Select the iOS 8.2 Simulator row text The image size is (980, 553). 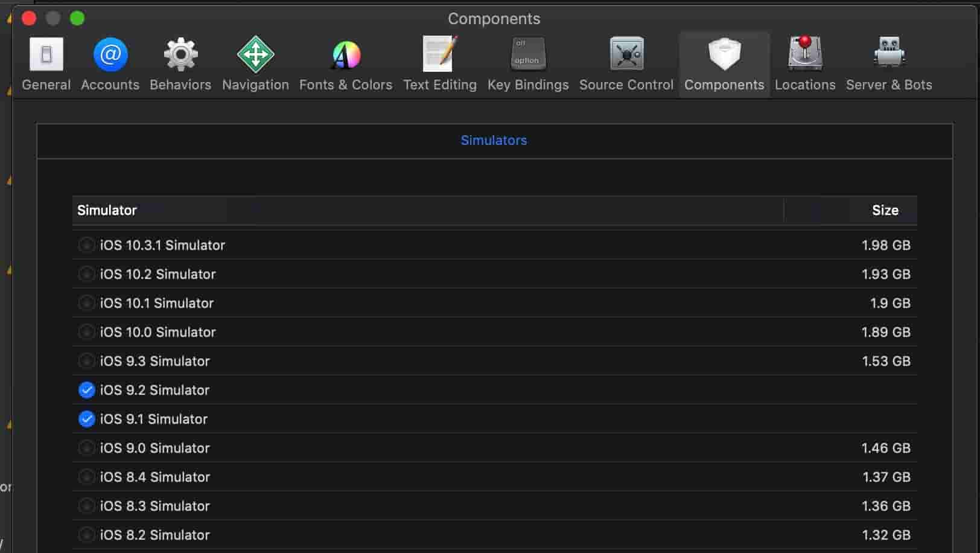coord(154,535)
